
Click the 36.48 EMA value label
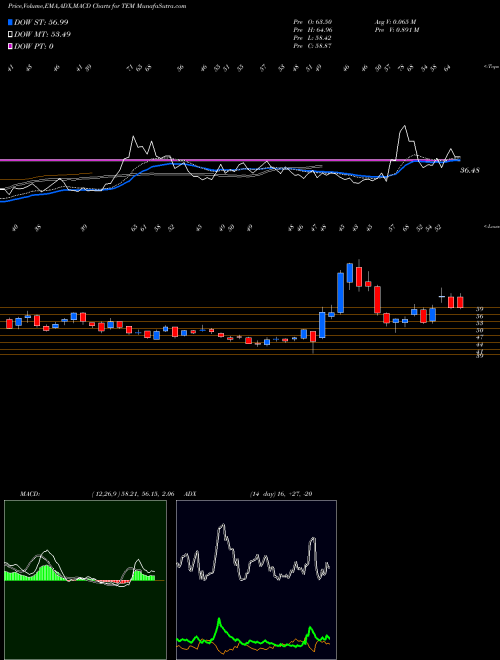(x=471, y=170)
